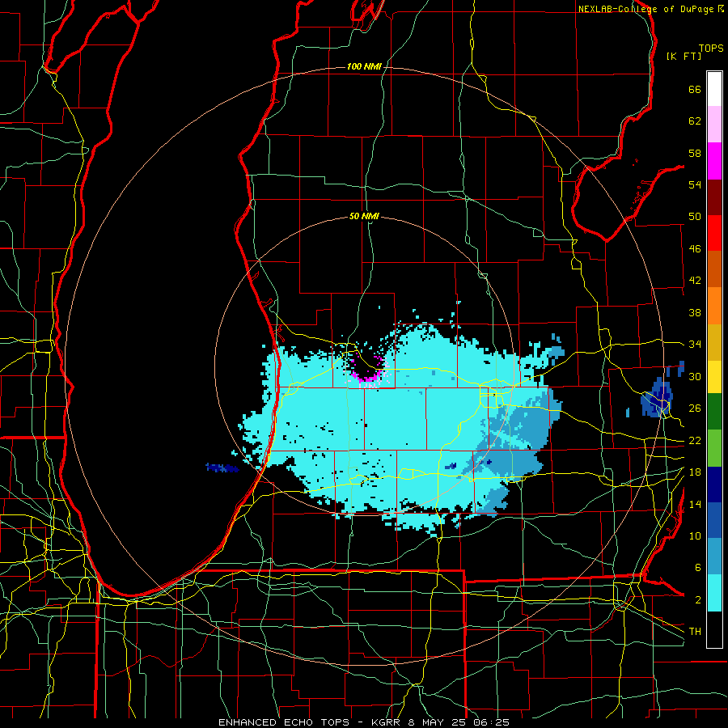Click the dark red 54 kft legend swatch
The height and width of the screenshot is (728, 728).
714,197
